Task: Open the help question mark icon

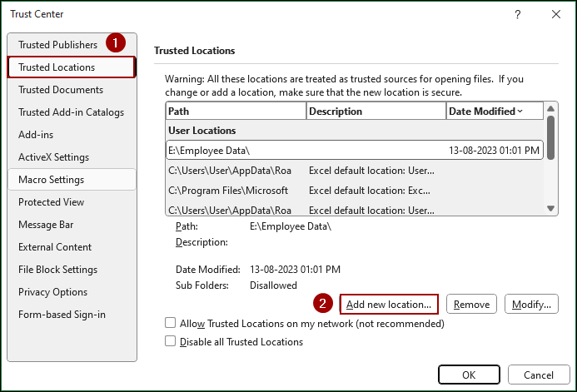Action: click(518, 14)
